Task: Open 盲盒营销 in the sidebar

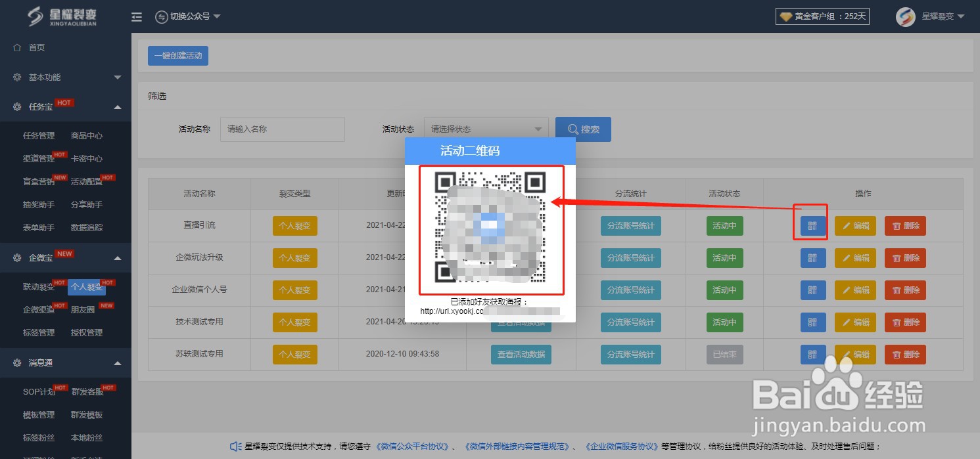Action: tap(39, 182)
